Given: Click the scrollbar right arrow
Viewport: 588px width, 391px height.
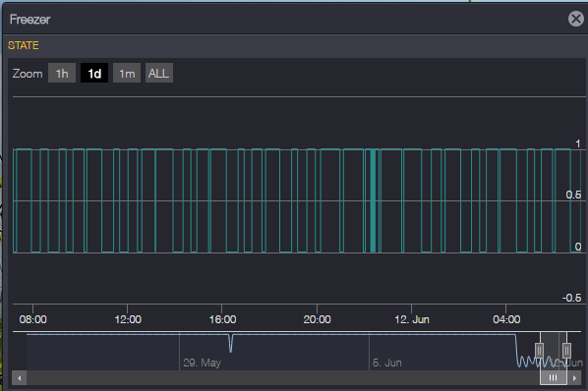Looking at the screenshot, I should [x=574, y=378].
